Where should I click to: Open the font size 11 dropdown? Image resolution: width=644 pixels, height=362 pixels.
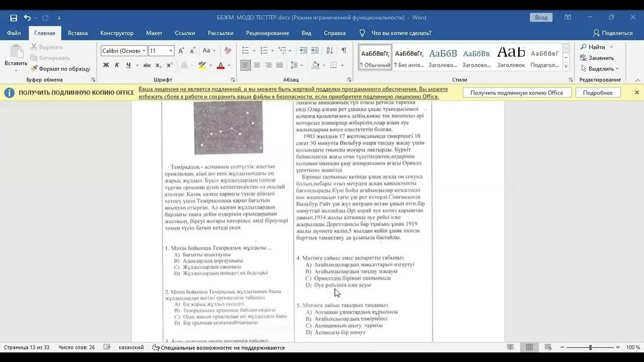[171, 51]
